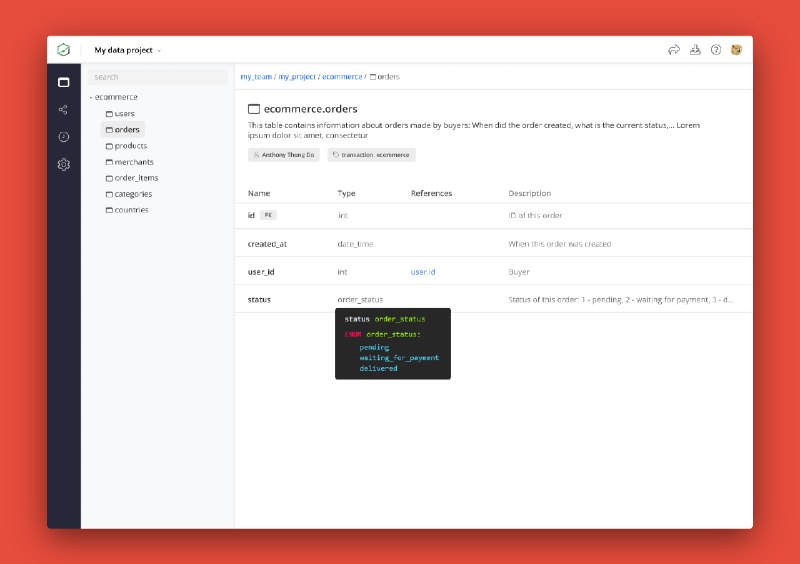
Task: Collapse the ecommerce schema tree
Action: pyautogui.click(x=91, y=97)
